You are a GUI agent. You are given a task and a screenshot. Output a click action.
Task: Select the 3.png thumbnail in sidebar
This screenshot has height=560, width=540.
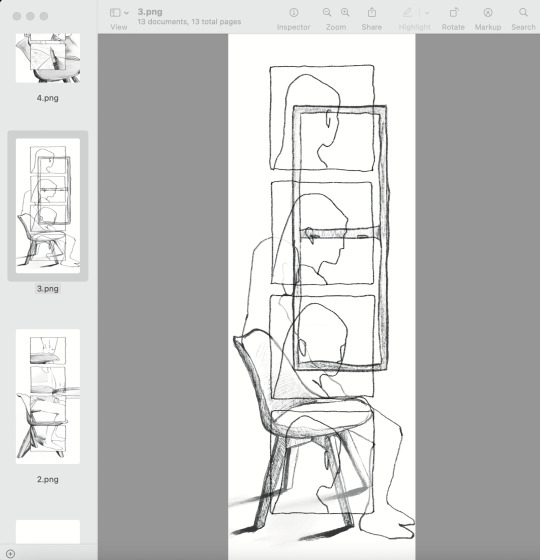(x=48, y=206)
